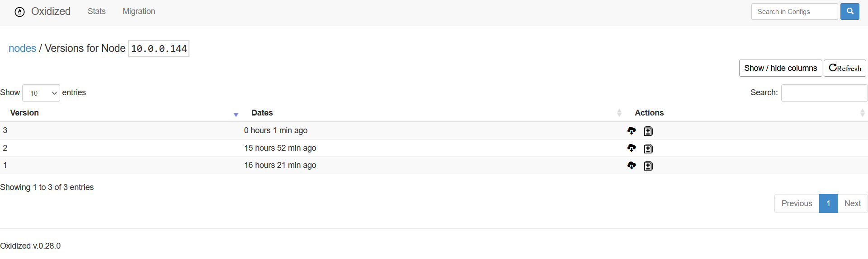Click the Show / hide columns button
This screenshot has height=259, width=868.
point(781,68)
